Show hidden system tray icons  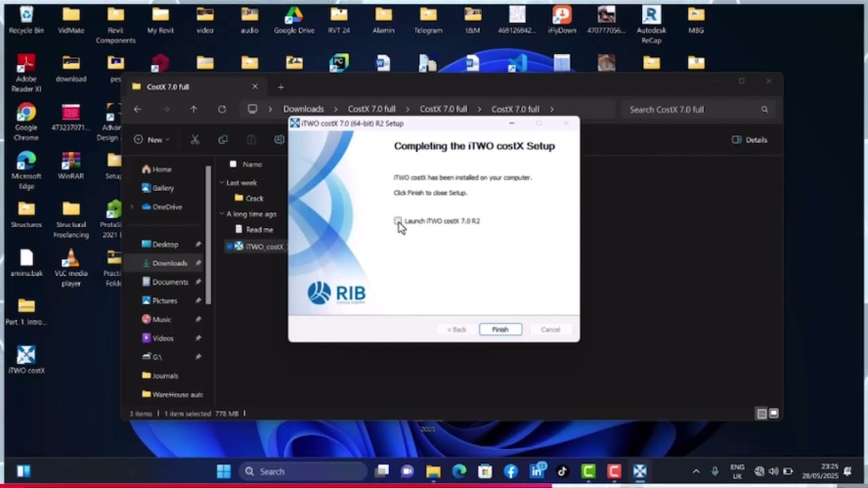pyautogui.click(x=696, y=471)
